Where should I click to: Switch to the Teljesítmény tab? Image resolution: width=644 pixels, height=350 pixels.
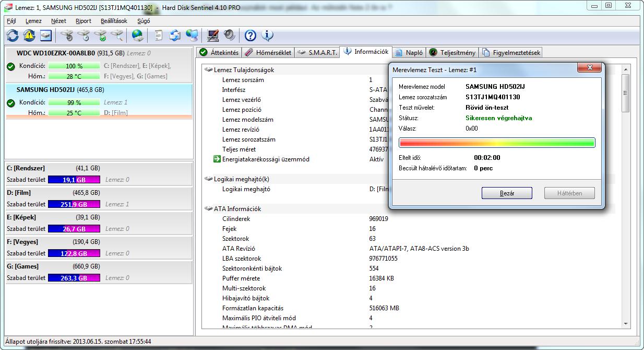click(452, 52)
